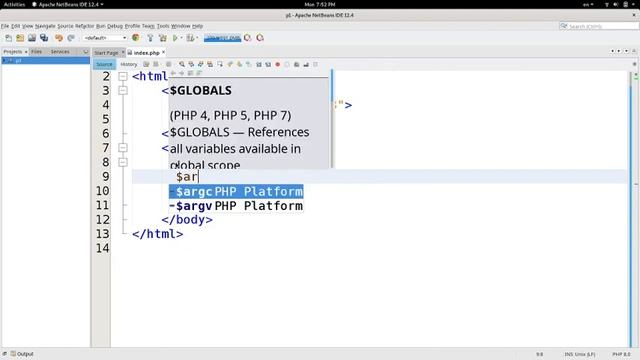Open the Source menu
640x360 pixels.
(x=65, y=26)
